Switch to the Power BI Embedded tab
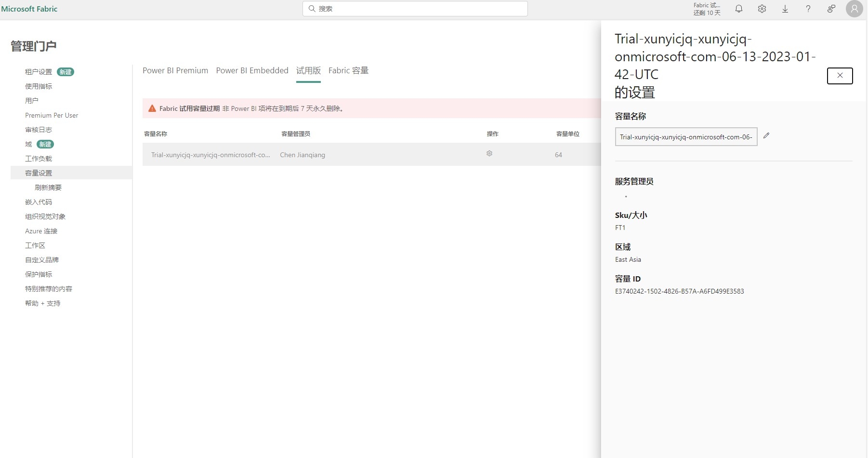This screenshot has width=868, height=458. pos(252,70)
